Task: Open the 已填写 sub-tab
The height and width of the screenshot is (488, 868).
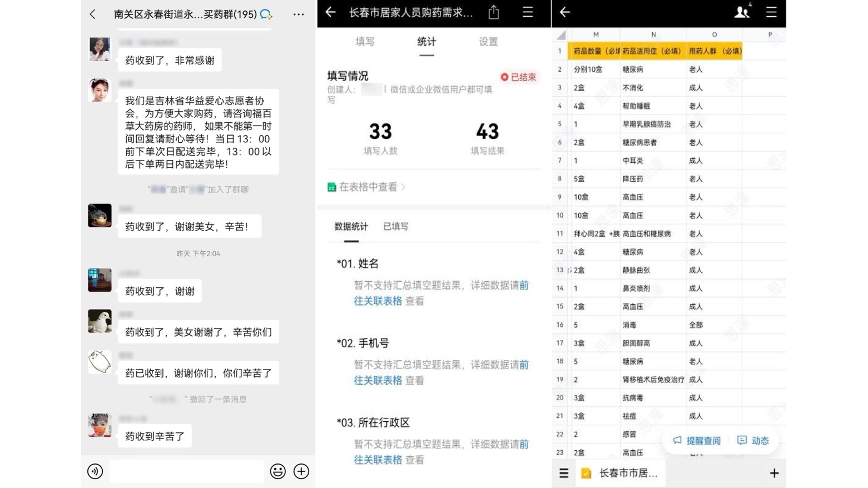Action: coord(395,226)
